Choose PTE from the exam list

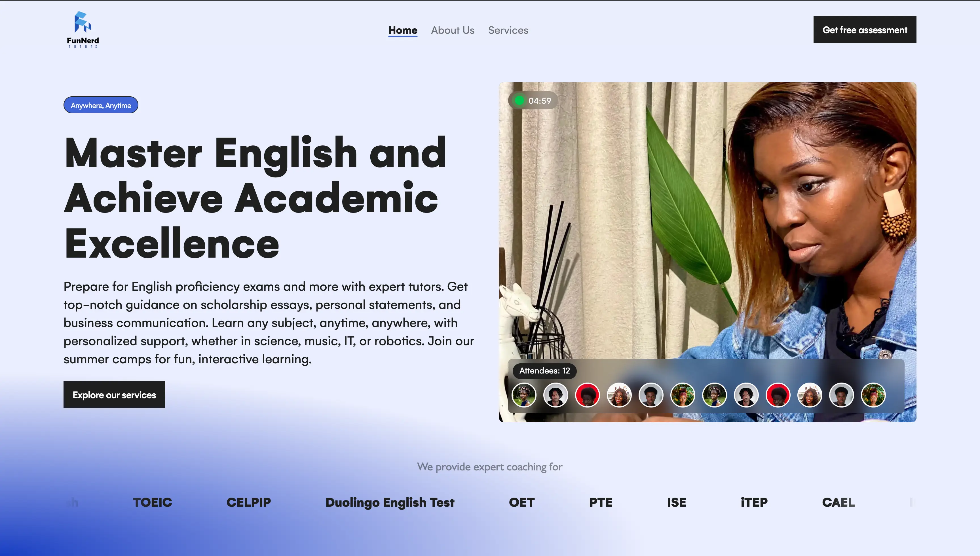(601, 502)
